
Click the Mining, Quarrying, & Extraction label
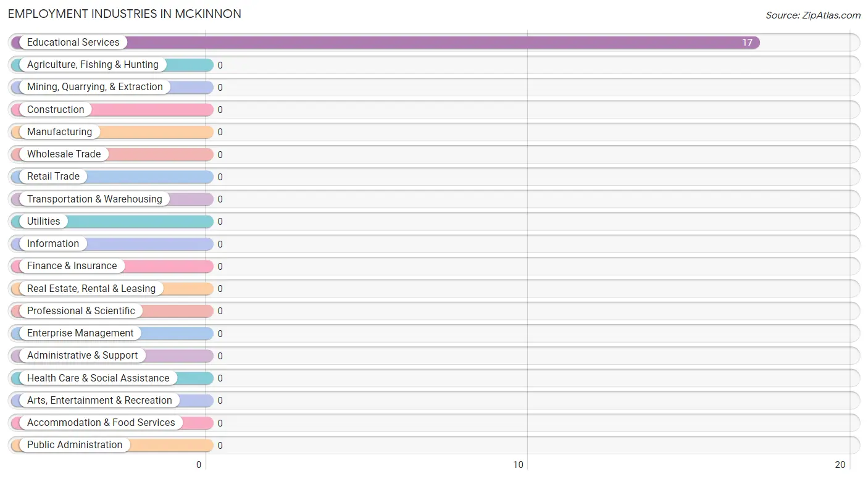[95, 87]
